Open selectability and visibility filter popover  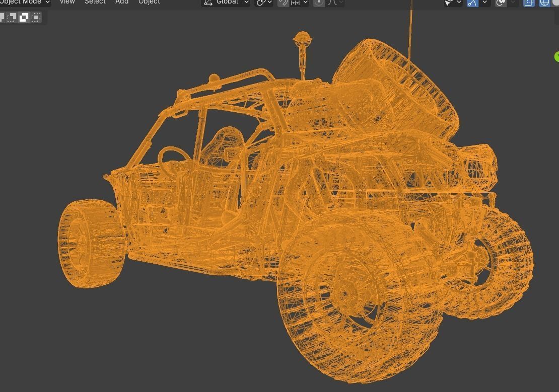(x=453, y=3)
